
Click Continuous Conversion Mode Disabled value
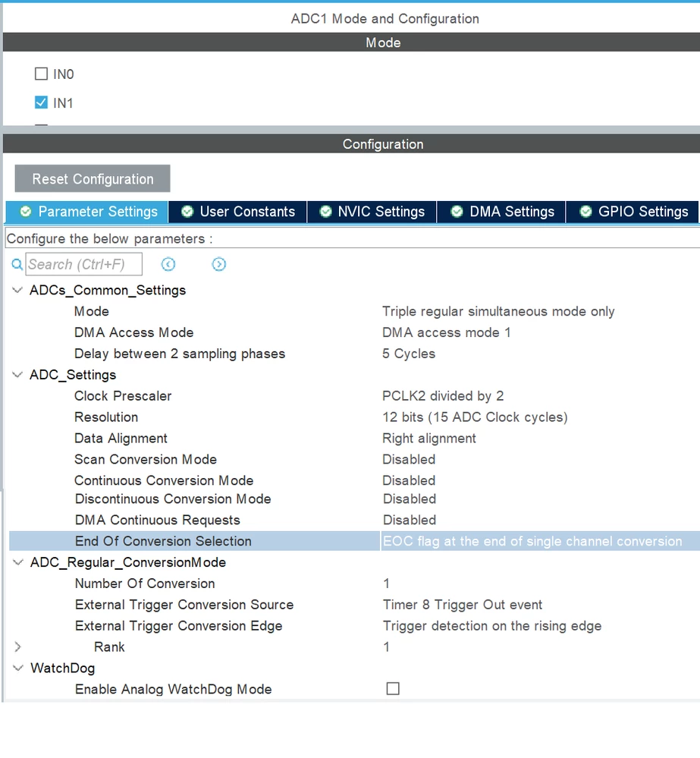point(409,480)
